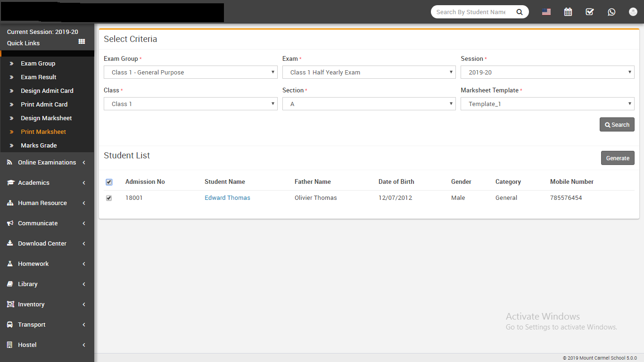
Task: Toggle the select-all students checkbox
Action: tap(109, 182)
